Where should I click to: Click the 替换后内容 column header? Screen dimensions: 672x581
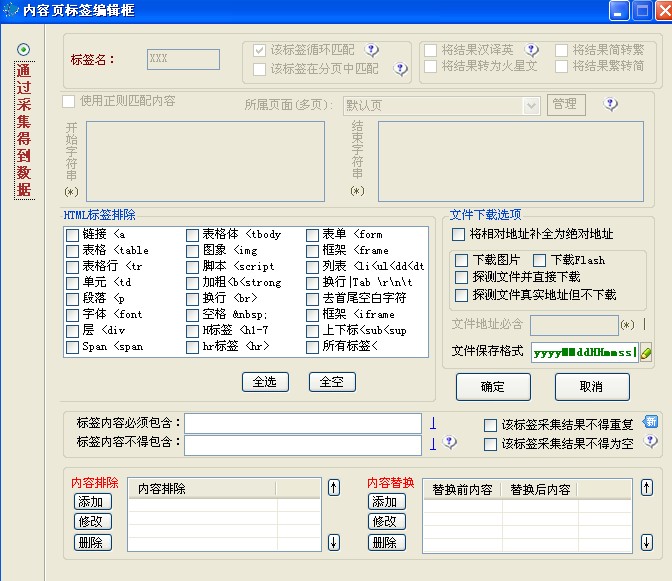(x=540, y=490)
